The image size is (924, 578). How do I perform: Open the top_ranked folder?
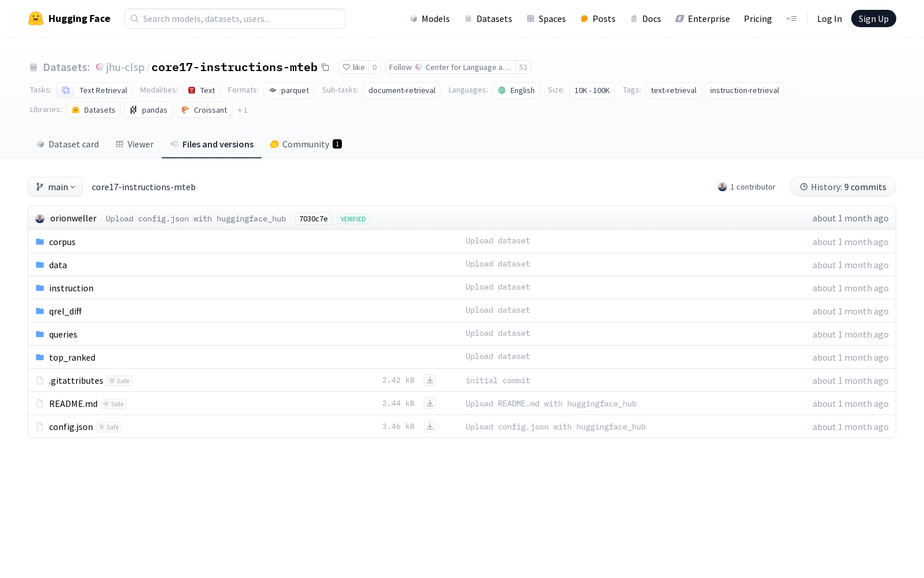72,357
